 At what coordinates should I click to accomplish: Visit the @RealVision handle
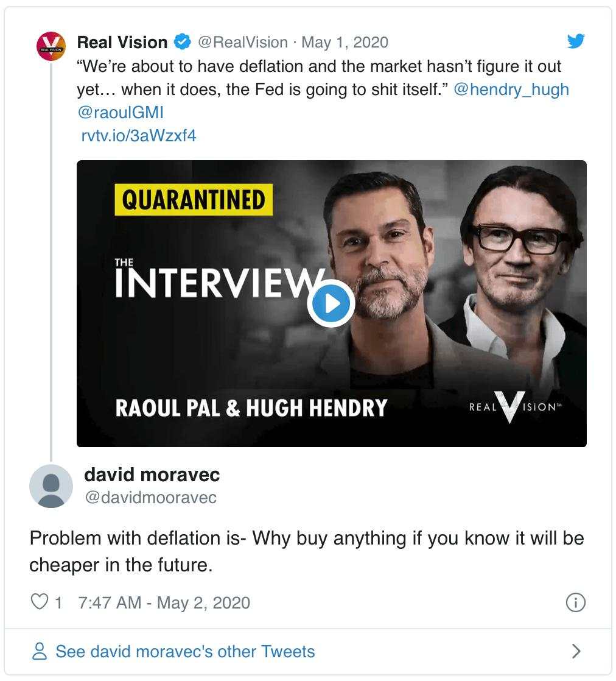pyautogui.click(x=243, y=42)
